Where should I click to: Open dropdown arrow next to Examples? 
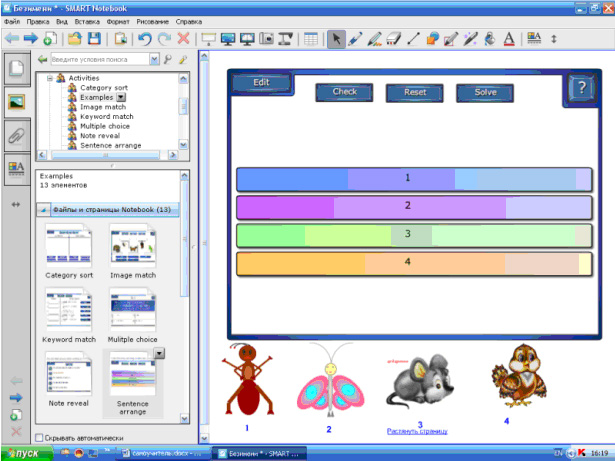(x=120, y=97)
